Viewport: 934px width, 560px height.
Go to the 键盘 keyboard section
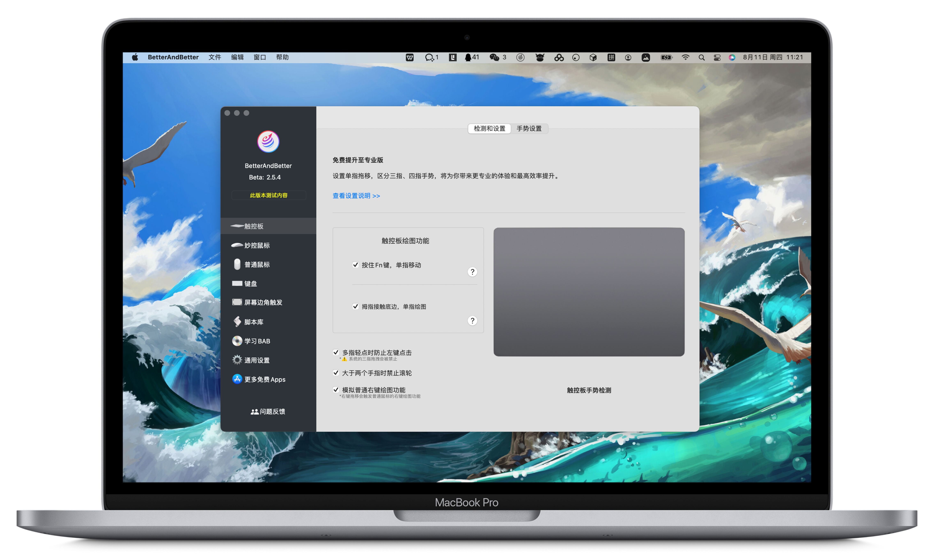[x=268, y=283]
